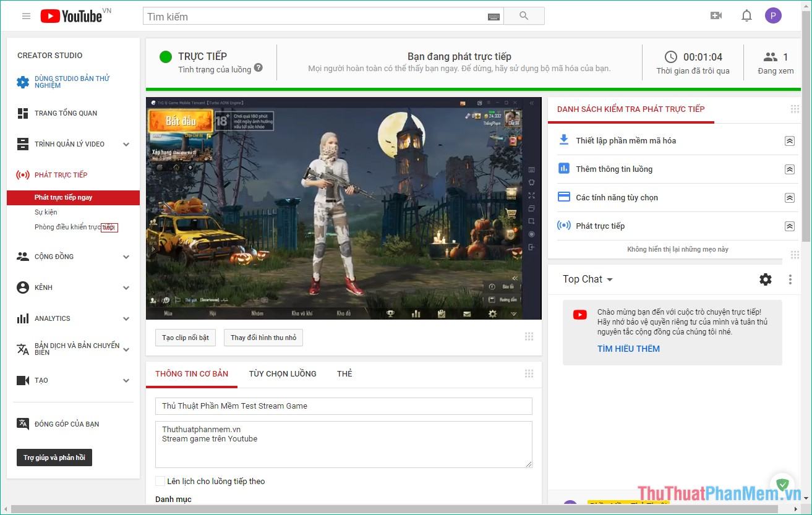Expand the Kênh section
The image size is (812, 515).
pyautogui.click(x=126, y=288)
